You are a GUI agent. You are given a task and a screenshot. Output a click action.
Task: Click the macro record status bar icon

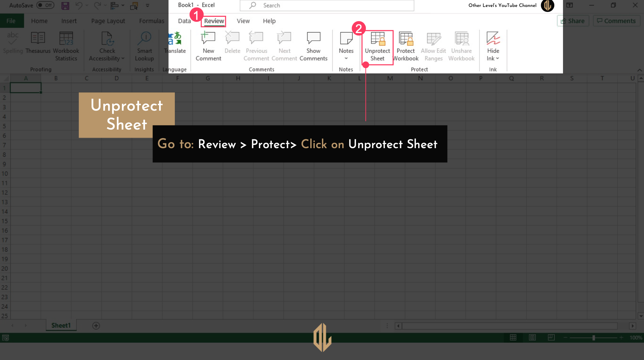[x=6, y=338]
